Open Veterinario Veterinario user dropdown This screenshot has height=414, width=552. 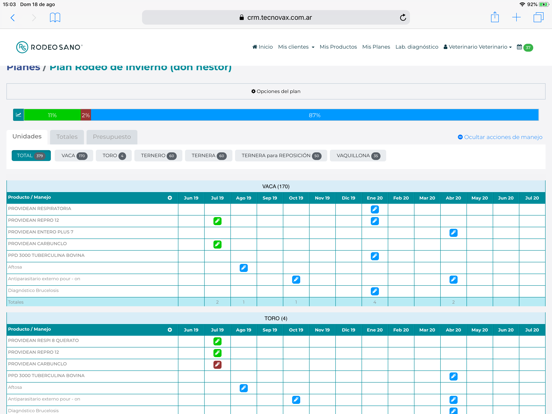(x=477, y=47)
